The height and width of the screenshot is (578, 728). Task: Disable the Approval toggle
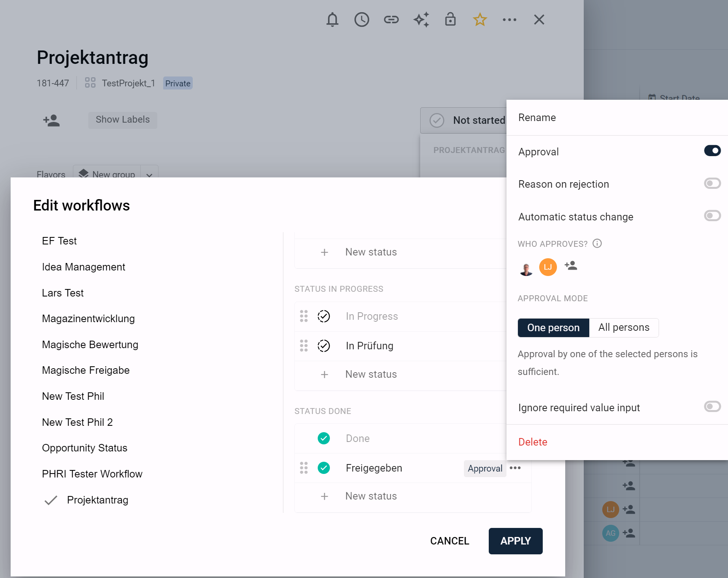click(x=712, y=151)
